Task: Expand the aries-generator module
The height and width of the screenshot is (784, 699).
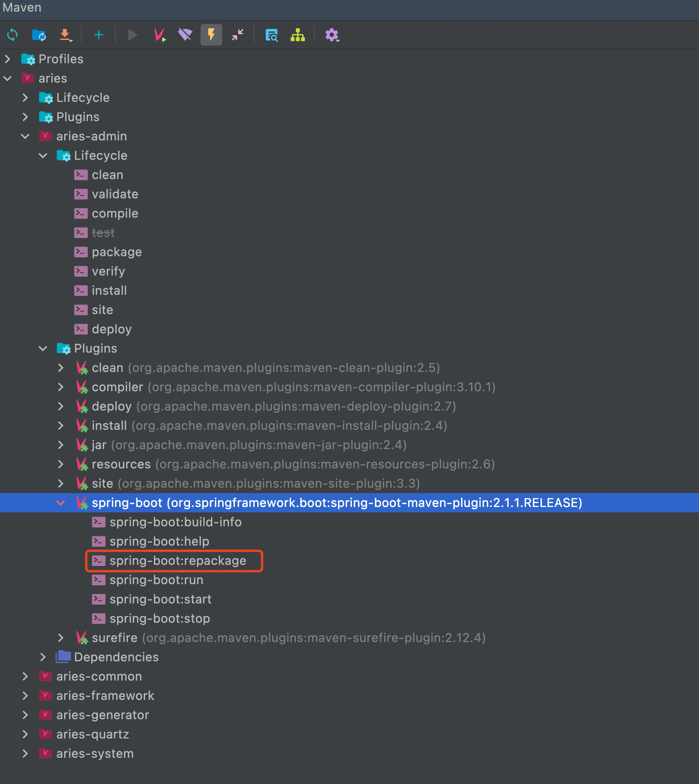Action: click(x=25, y=715)
